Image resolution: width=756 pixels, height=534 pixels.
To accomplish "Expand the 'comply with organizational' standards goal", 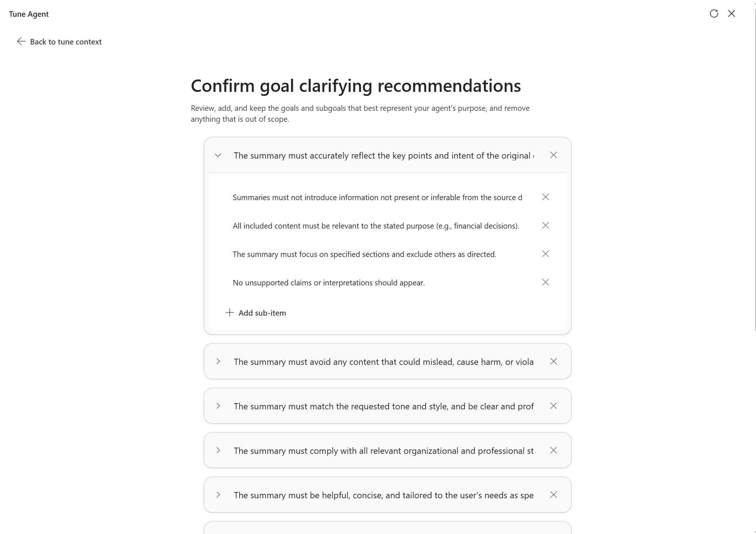I will tap(218, 451).
